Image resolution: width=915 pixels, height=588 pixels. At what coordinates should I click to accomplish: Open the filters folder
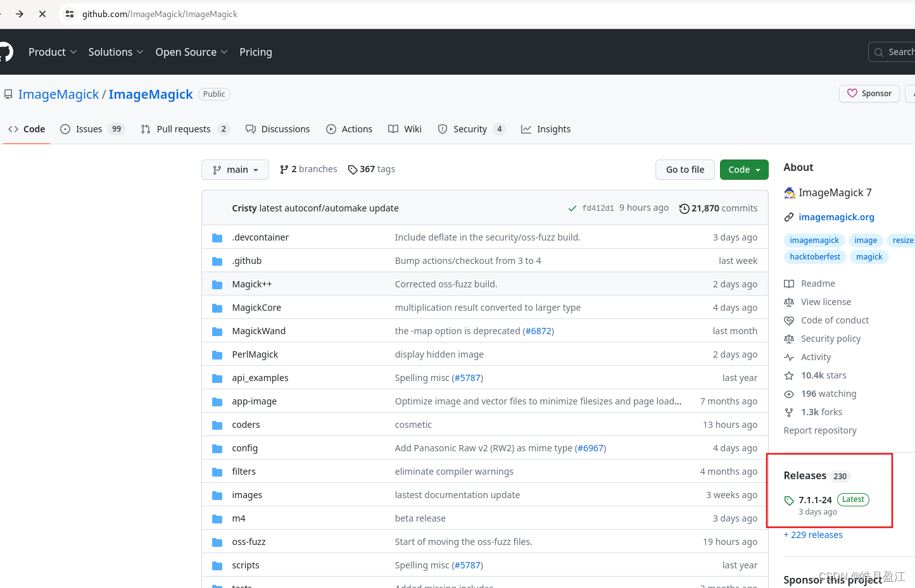click(x=244, y=472)
